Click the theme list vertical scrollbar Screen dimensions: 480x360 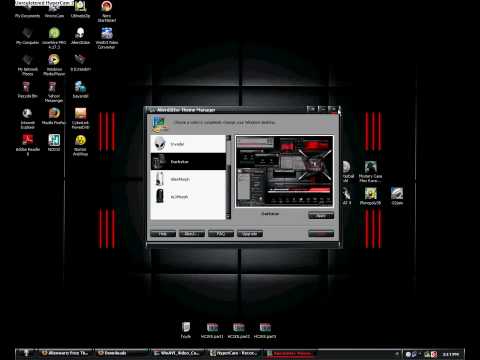[x=228, y=177]
